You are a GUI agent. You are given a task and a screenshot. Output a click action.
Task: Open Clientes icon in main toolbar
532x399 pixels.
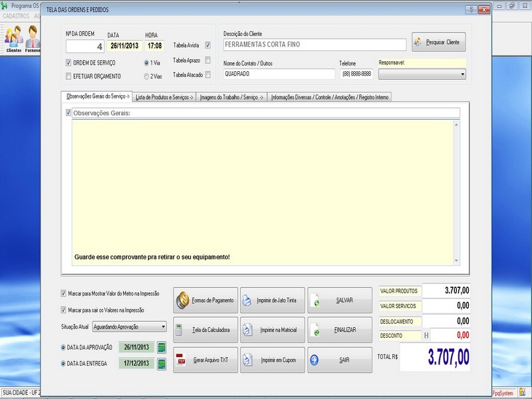pyautogui.click(x=13, y=39)
